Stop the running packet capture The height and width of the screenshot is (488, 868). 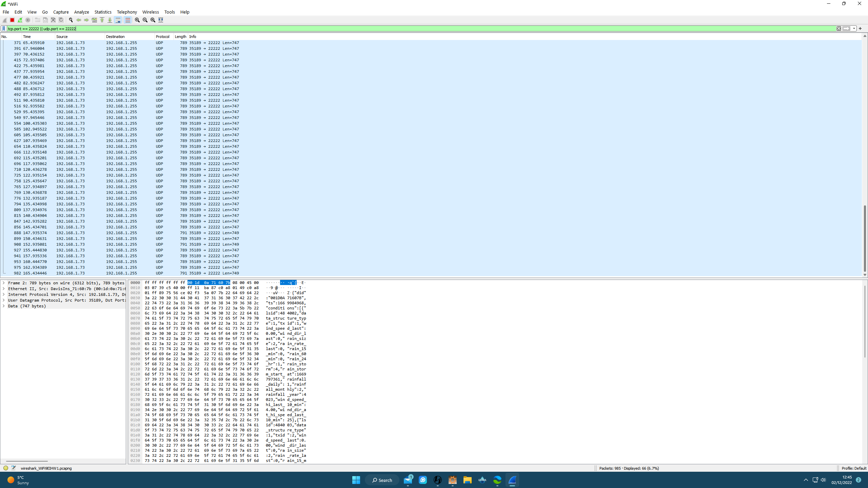(12, 20)
